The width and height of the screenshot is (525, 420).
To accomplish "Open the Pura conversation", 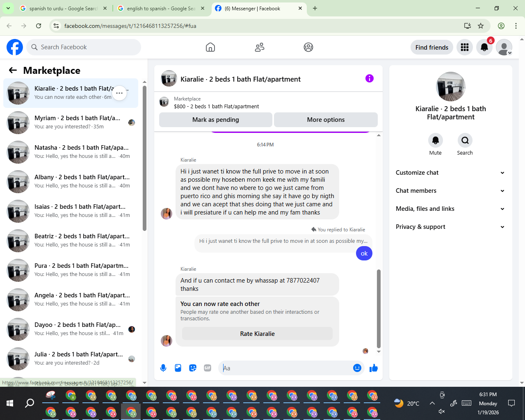I will coord(71,270).
